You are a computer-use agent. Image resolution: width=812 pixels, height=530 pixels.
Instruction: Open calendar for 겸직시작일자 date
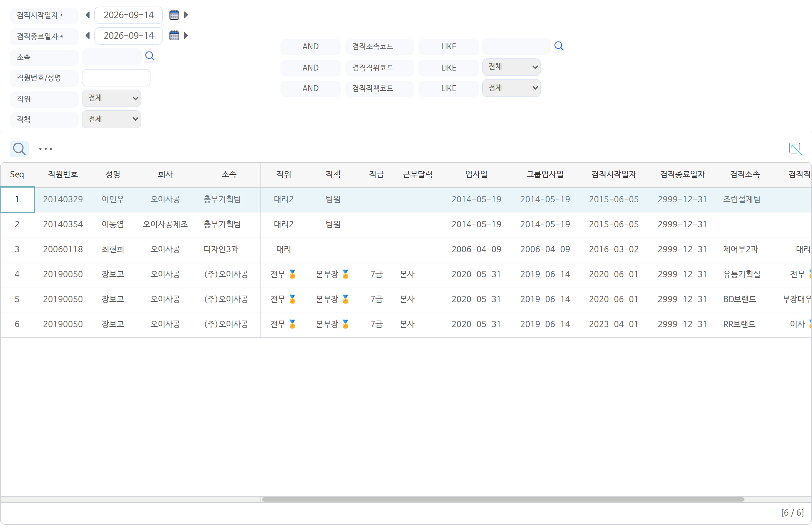coord(174,15)
